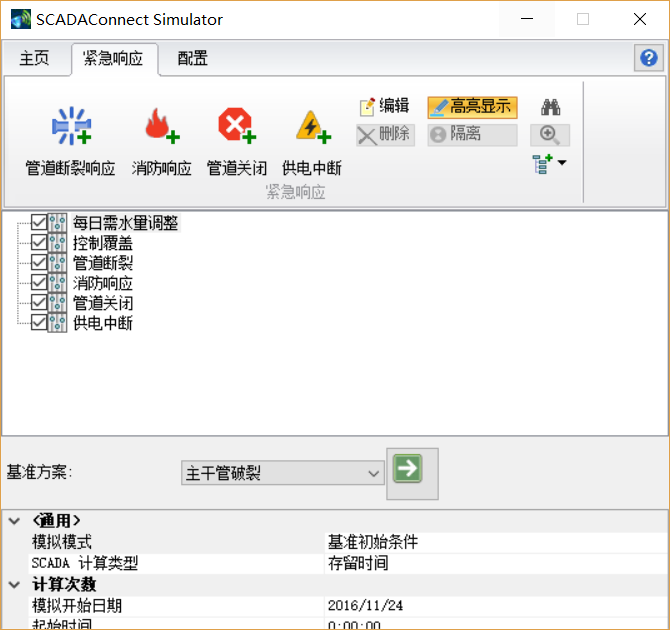The height and width of the screenshot is (630, 670).
Task: Toggle 高亮显示 highlight button
Action: point(473,107)
